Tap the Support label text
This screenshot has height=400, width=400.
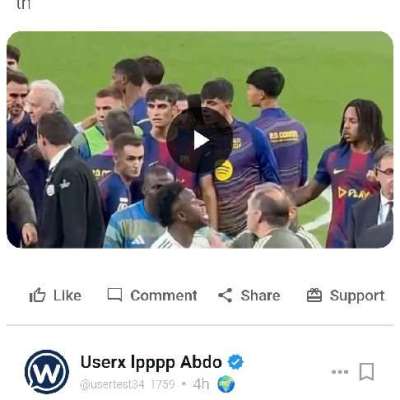[x=357, y=296]
